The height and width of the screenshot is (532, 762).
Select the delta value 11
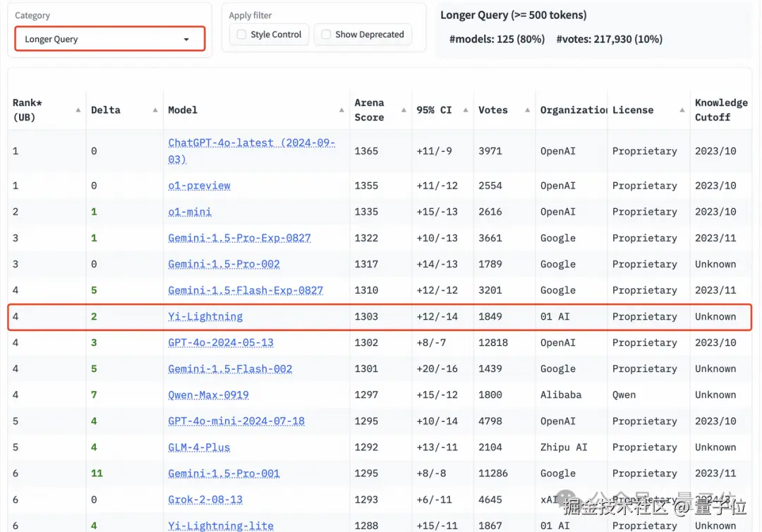[97, 473]
